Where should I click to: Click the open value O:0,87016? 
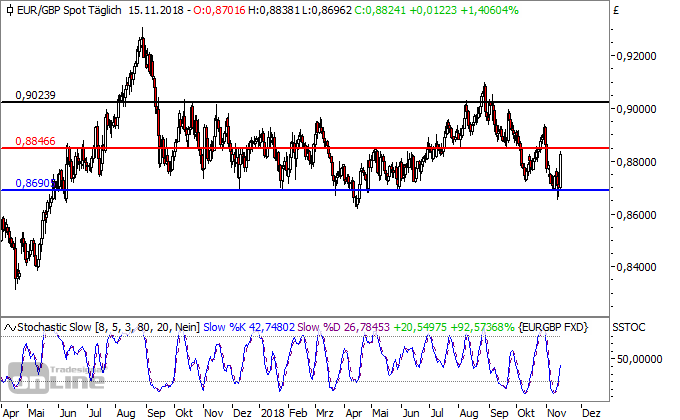click(219, 10)
